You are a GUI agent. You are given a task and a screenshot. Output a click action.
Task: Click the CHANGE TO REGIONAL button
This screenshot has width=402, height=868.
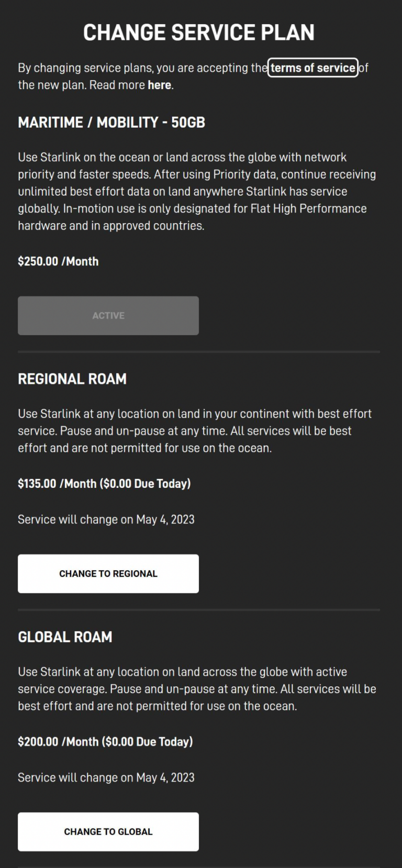coord(108,573)
